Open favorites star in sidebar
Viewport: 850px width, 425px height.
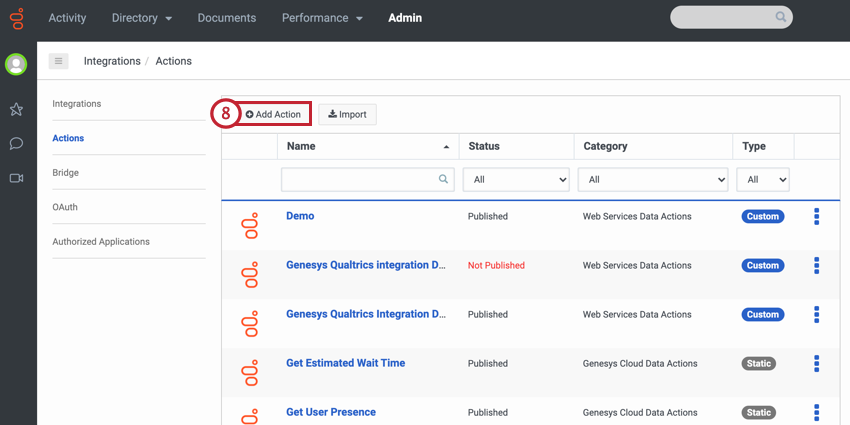(16, 109)
